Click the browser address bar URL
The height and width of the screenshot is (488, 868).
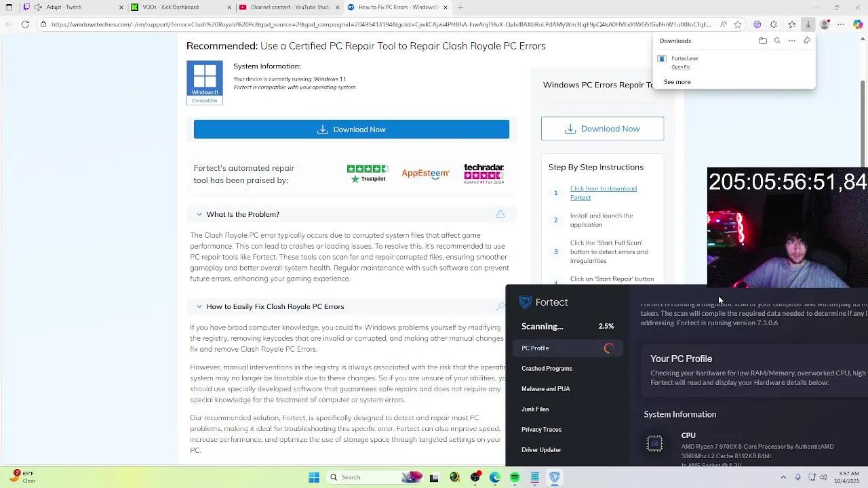pos(380,24)
